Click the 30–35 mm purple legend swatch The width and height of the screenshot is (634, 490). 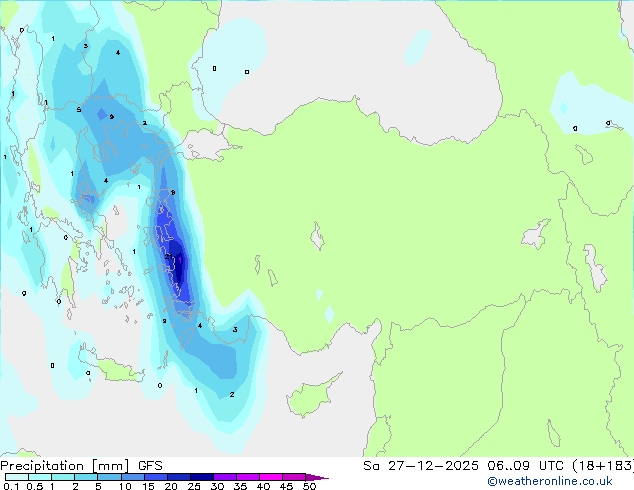click(224, 477)
